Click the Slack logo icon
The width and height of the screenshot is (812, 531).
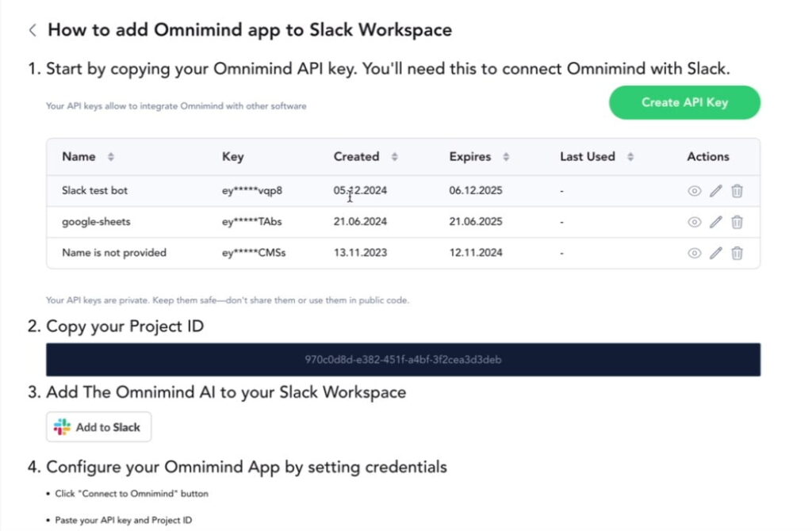click(63, 426)
